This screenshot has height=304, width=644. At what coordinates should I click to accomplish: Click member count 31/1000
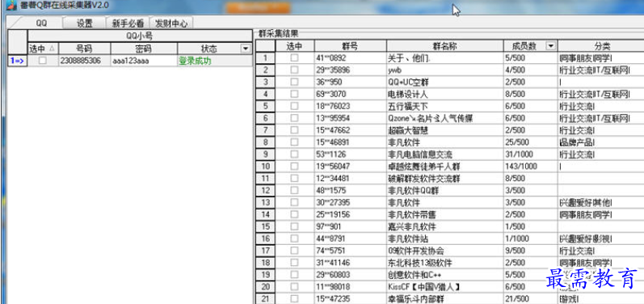[531, 154]
